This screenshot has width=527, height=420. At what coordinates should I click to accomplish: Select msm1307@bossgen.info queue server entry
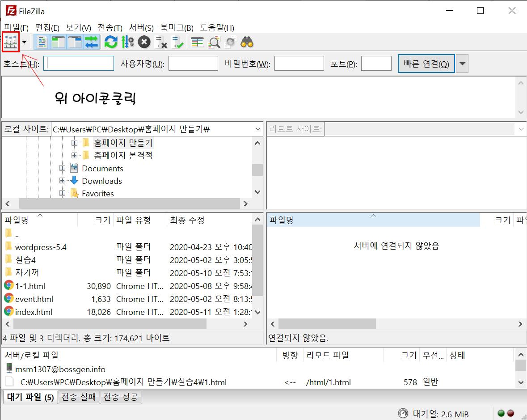pyautogui.click(x=60, y=369)
